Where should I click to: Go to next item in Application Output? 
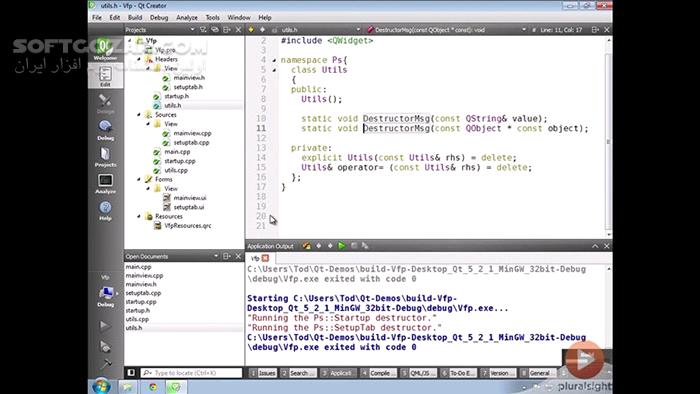330,246
